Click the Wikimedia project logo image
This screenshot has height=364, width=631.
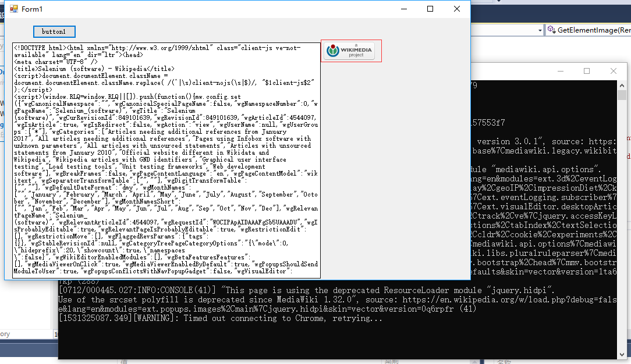(x=351, y=51)
